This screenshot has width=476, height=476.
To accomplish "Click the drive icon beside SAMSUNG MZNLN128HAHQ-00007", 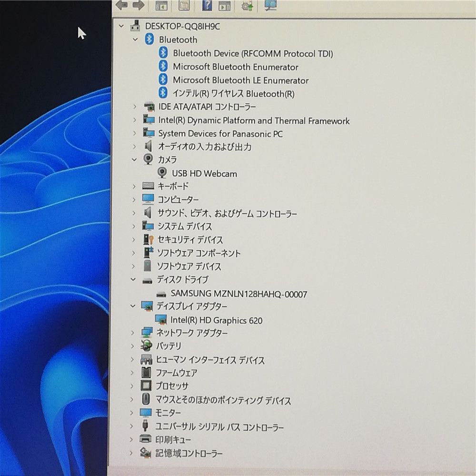I will coord(161,294).
